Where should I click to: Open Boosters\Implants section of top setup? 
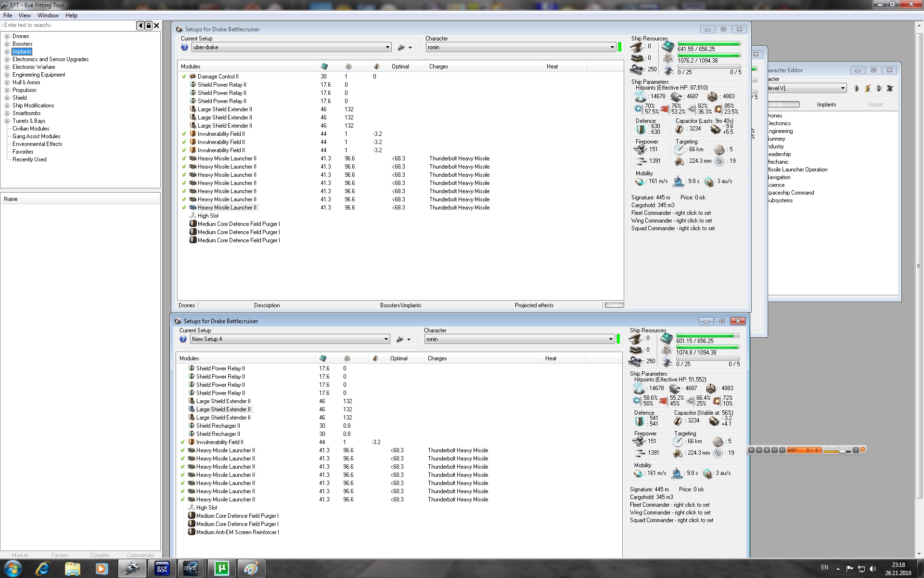400,305
